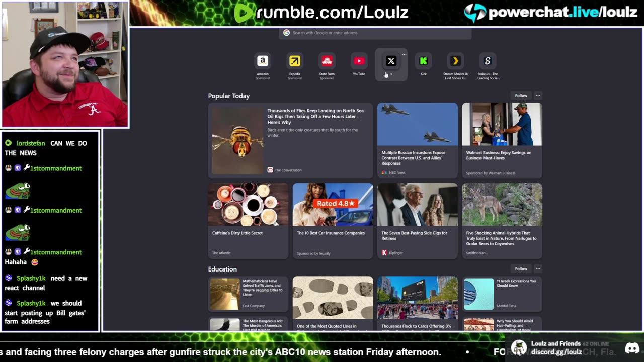Open the Amazon sponsored shortcut

[262, 65]
